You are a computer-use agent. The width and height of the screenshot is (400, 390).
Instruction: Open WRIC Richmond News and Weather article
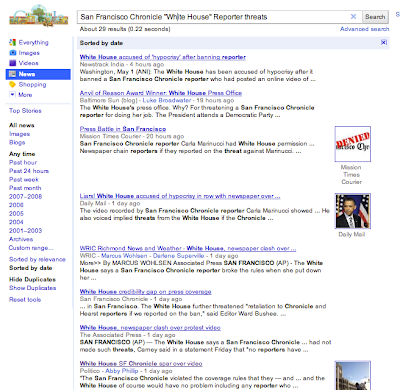click(x=188, y=248)
